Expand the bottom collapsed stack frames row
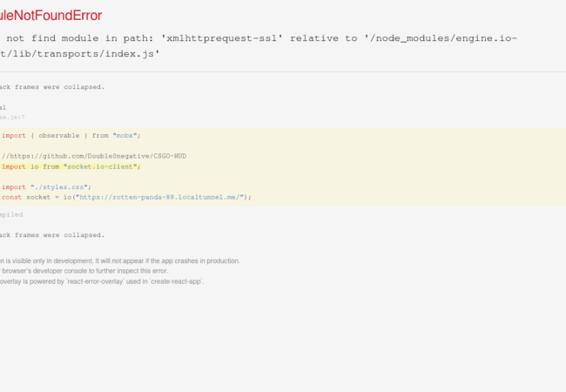This screenshot has height=392, width=566. (x=52, y=235)
